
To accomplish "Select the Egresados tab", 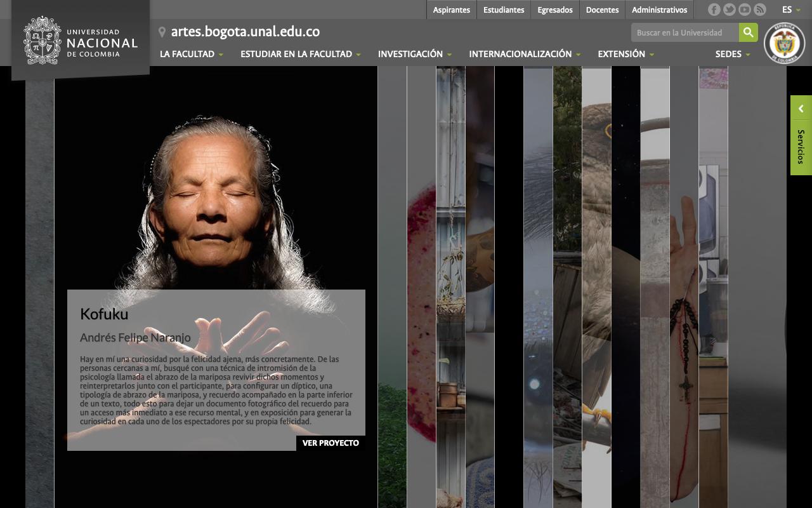I will pos(555,10).
